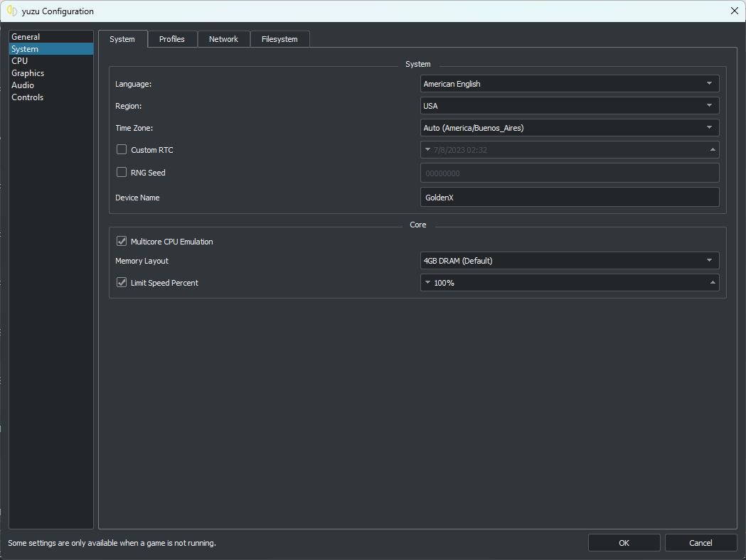Switch to the Profiles tab
Image resolution: width=746 pixels, height=560 pixels.
click(x=171, y=39)
